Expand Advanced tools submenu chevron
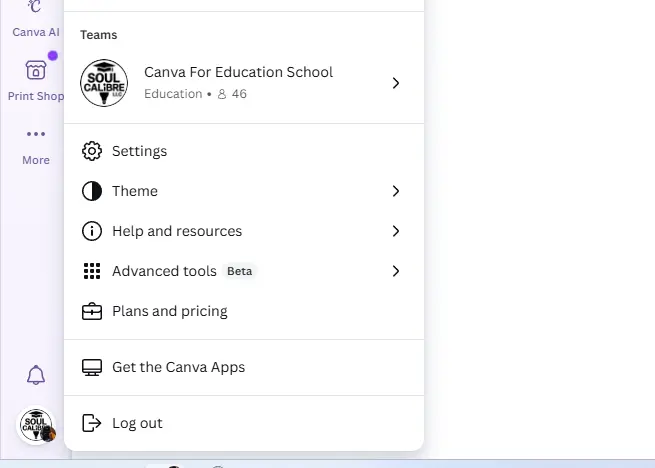 point(396,271)
